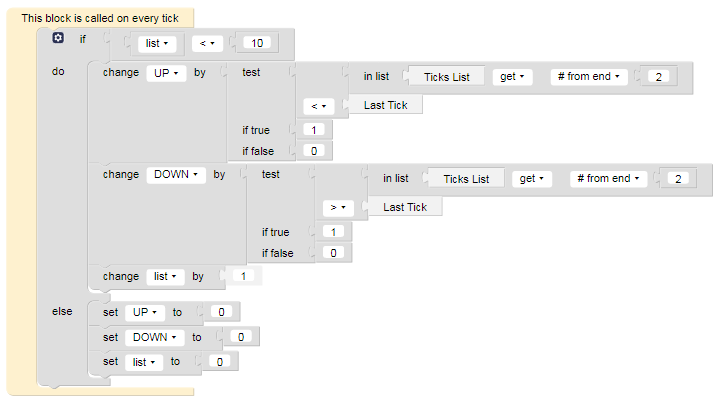
Task: Open the DOWN dropdown in the 'set DOWN to' block
Action: pyautogui.click(x=154, y=338)
